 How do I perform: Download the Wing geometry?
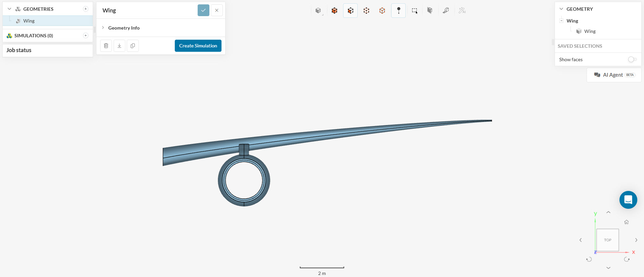[x=119, y=46]
